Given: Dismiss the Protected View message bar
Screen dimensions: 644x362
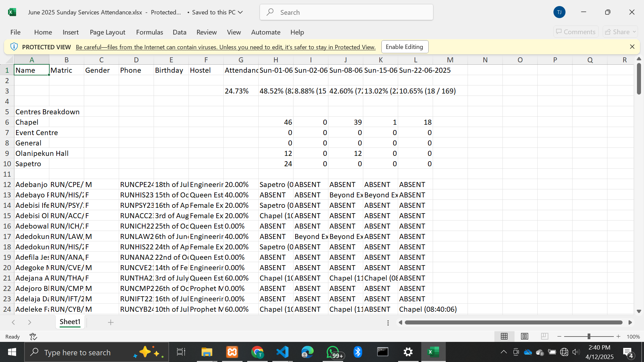Looking at the screenshot, I should tap(632, 47).
